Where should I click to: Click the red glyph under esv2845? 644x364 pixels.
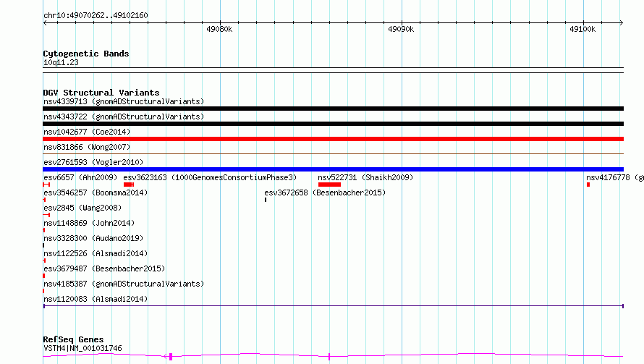click(46, 215)
